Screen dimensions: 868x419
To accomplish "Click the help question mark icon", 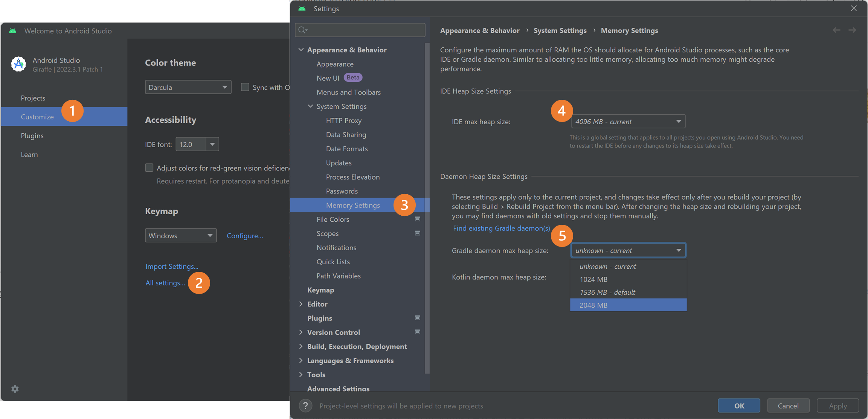I will point(305,406).
